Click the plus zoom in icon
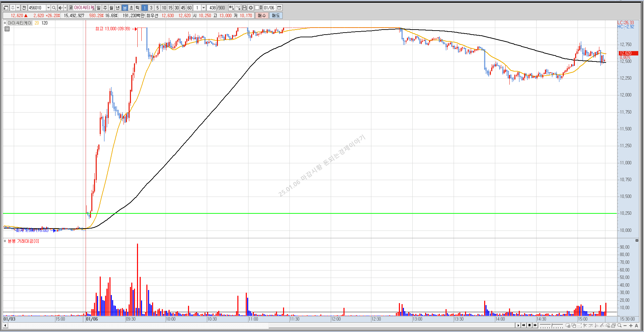 pyautogui.click(x=631, y=326)
